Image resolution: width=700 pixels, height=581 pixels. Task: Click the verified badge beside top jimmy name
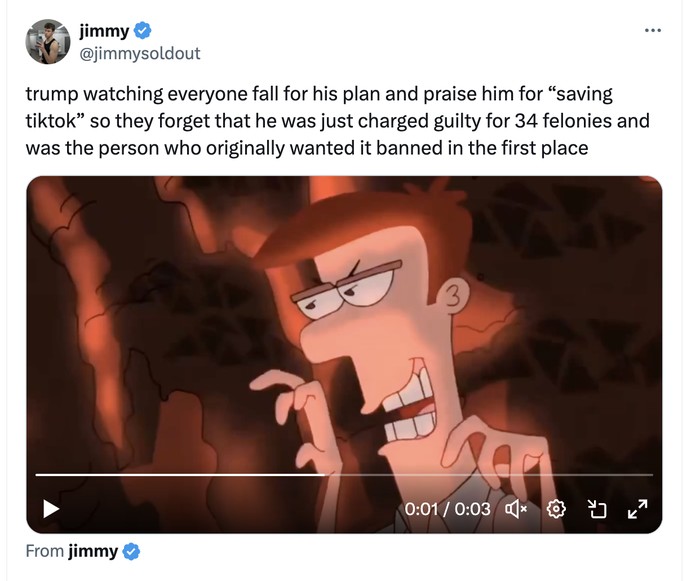click(143, 31)
